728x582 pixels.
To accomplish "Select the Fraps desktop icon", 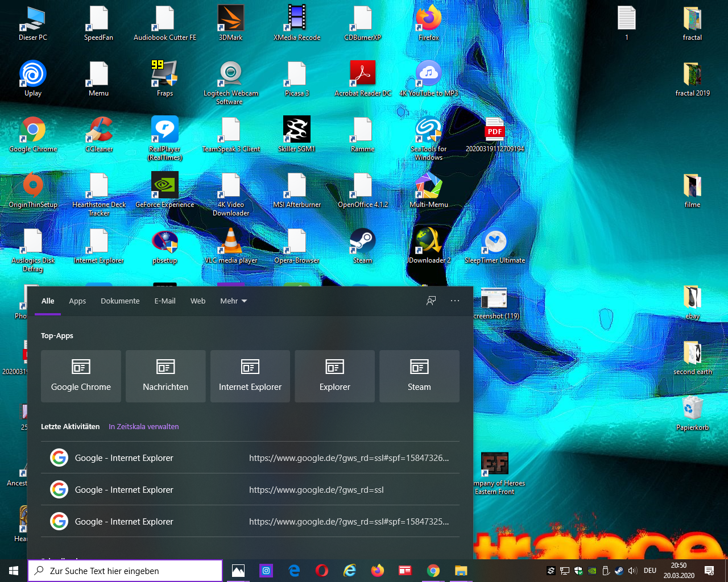I will 165,78.
